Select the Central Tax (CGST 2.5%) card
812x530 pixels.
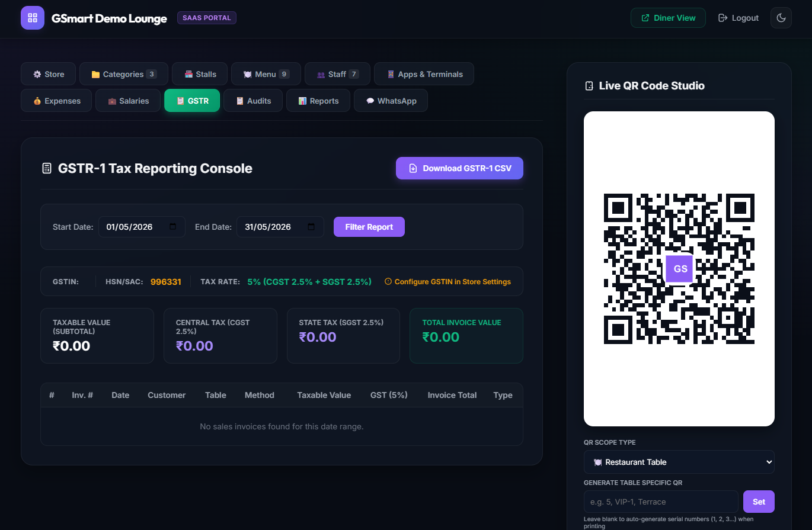pyautogui.click(x=220, y=336)
